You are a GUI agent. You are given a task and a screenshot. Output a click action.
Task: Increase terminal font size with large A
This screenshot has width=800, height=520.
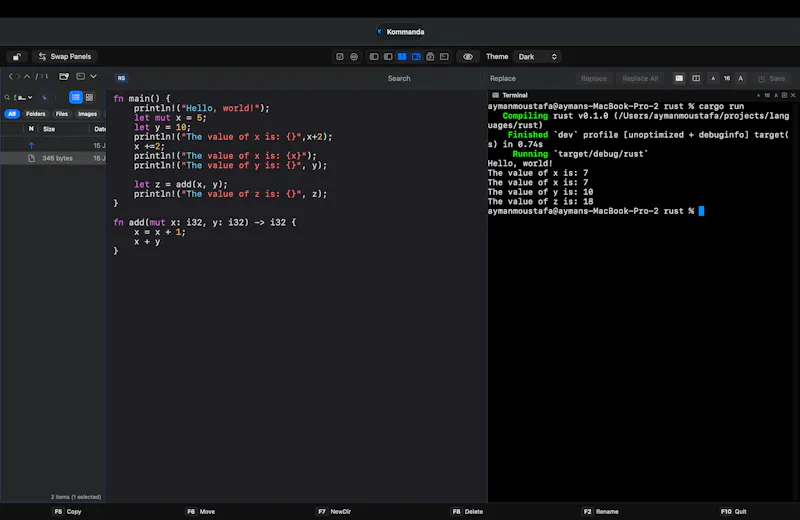(x=776, y=95)
